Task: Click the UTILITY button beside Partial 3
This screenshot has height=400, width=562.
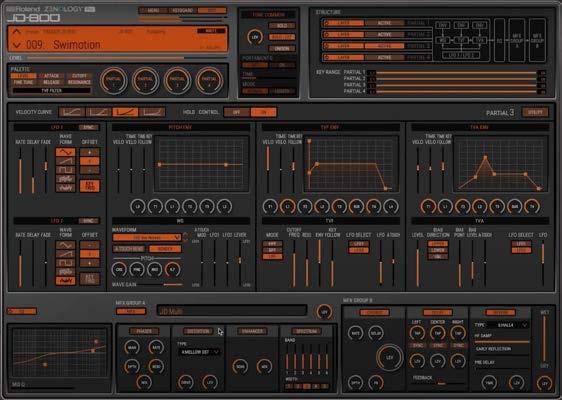Action: pyautogui.click(x=535, y=112)
